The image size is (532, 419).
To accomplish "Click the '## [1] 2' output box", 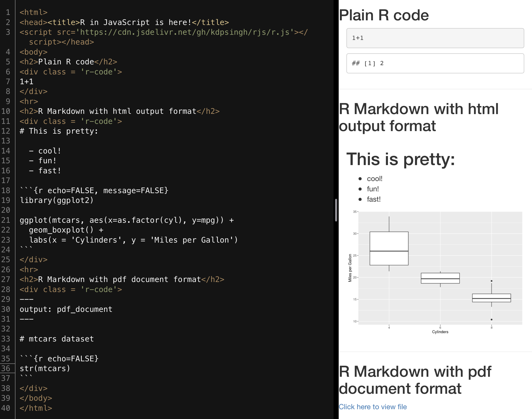I will tap(435, 63).
